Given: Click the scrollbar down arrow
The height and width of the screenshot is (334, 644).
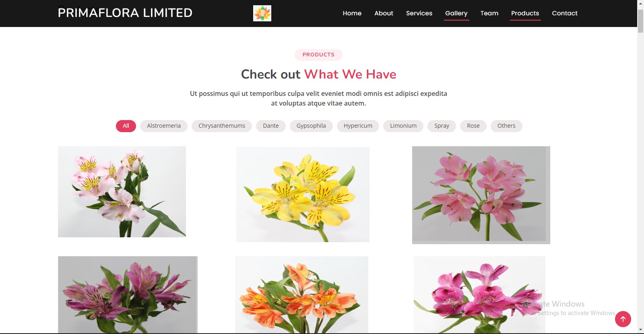Looking at the screenshot, I should pos(640,330).
